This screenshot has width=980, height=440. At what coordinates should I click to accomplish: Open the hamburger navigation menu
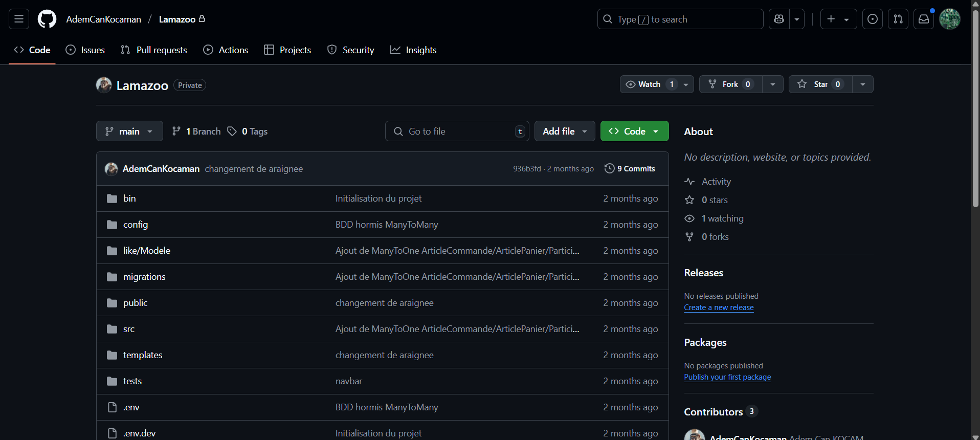[19, 19]
